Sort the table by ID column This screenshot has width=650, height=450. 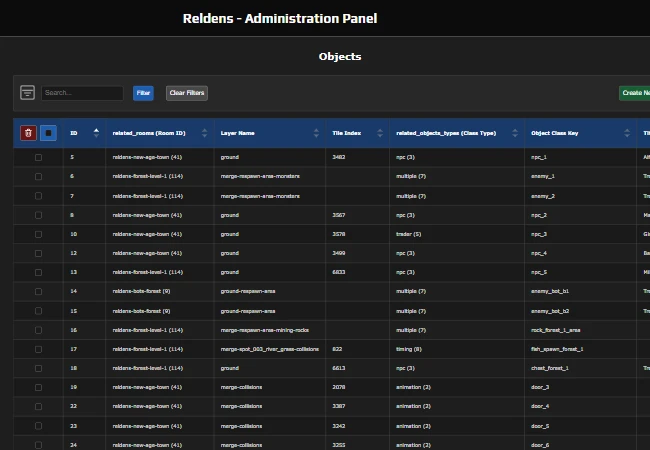click(x=96, y=133)
